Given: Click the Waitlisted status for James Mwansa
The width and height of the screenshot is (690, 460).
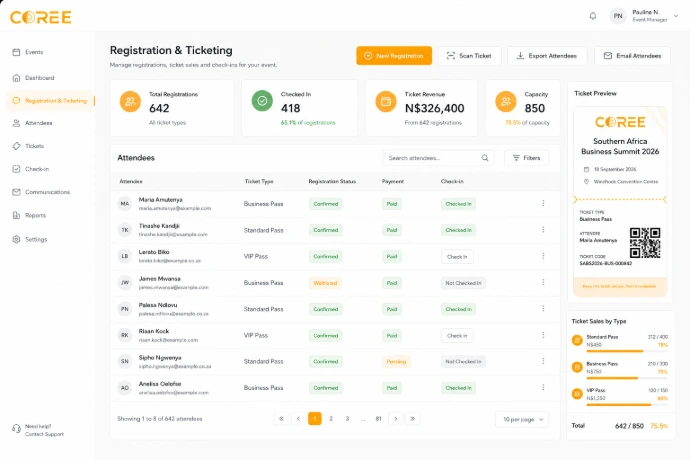Looking at the screenshot, I should pos(325,283).
